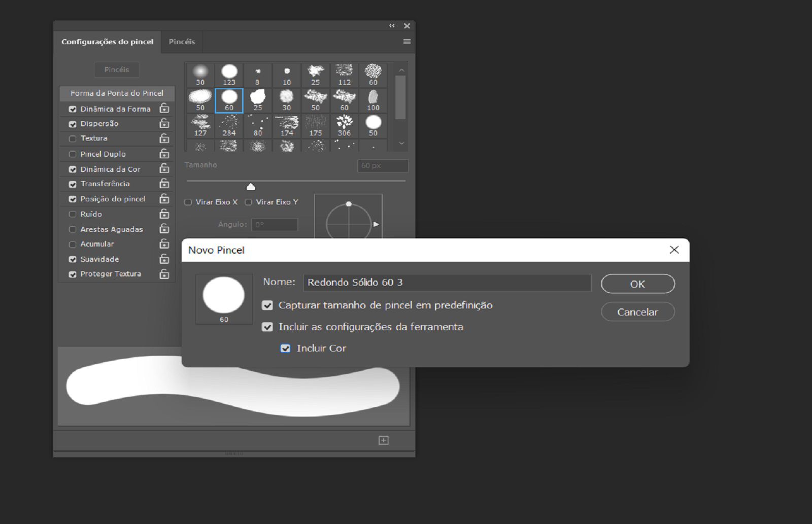Image resolution: width=812 pixels, height=524 pixels.
Task: Confirm the new brush with OK
Action: [x=637, y=284]
